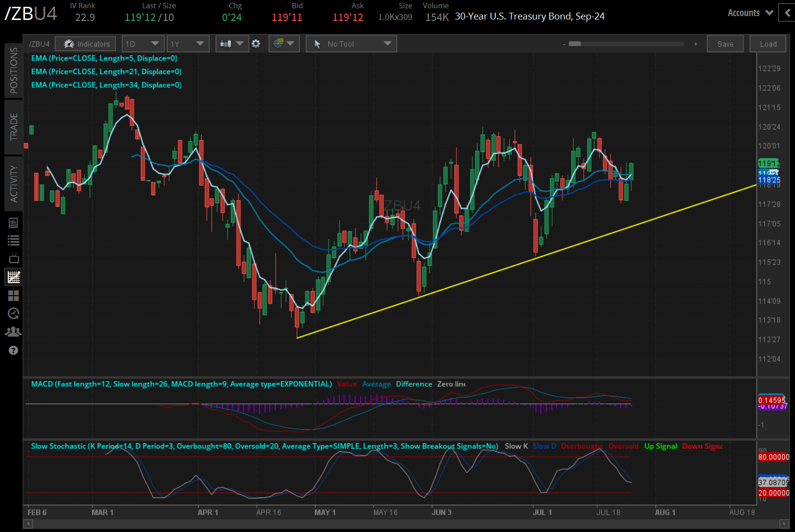Expand the 1Y range dropdown
The height and width of the screenshot is (532, 795).
[188, 43]
